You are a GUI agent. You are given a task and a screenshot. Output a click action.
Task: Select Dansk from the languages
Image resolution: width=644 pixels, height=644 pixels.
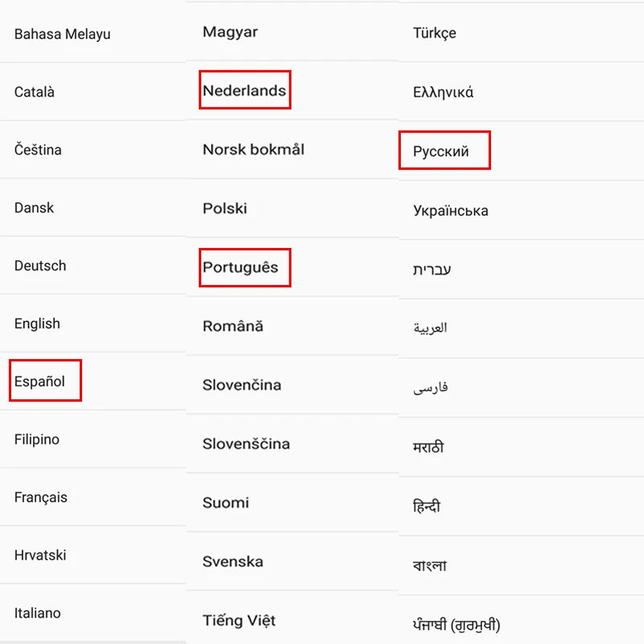pos(34,208)
